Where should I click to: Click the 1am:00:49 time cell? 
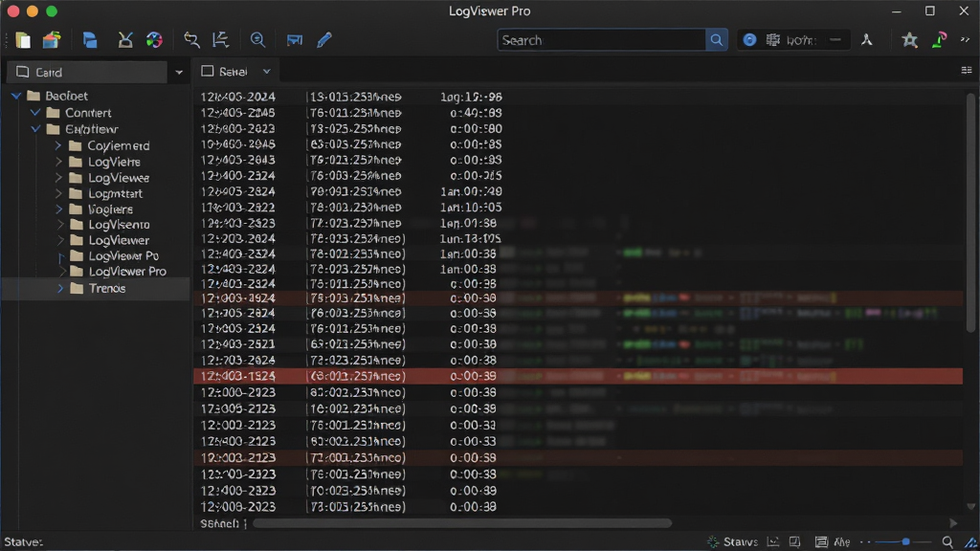click(471, 191)
